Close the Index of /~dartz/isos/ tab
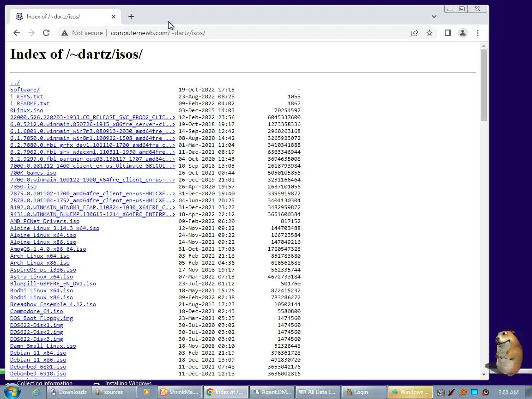This screenshot has height=399, width=532. [x=113, y=17]
